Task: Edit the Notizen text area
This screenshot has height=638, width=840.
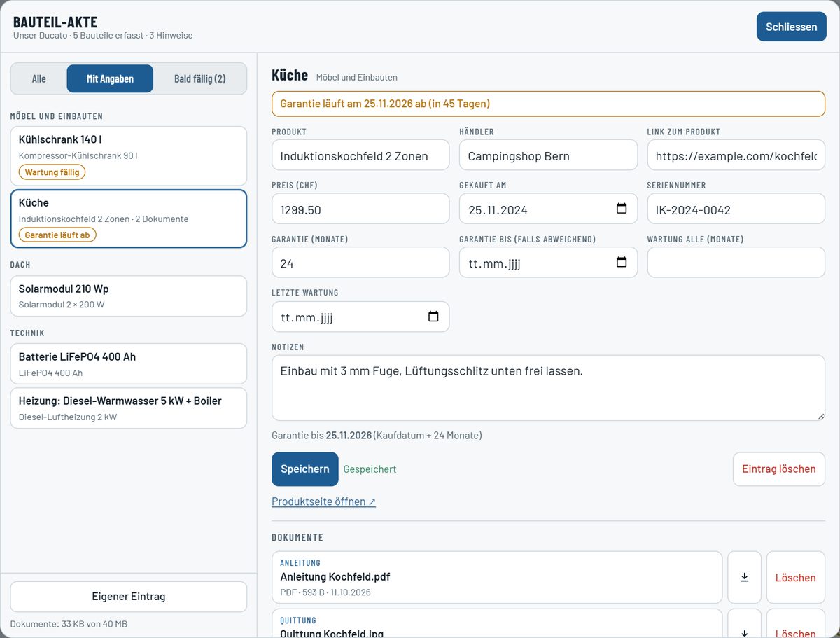Action: click(548, 388)
